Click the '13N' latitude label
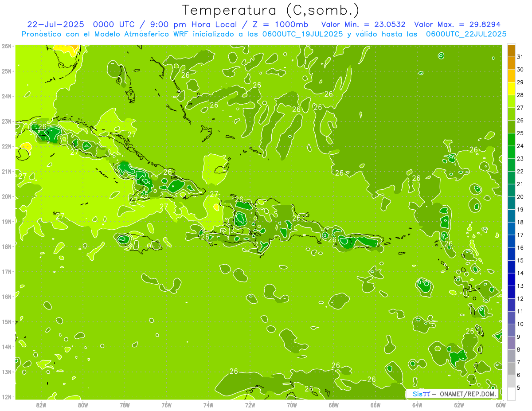Image resolution: width=532 pixels, height=411 pixels. tap(7, 372)
